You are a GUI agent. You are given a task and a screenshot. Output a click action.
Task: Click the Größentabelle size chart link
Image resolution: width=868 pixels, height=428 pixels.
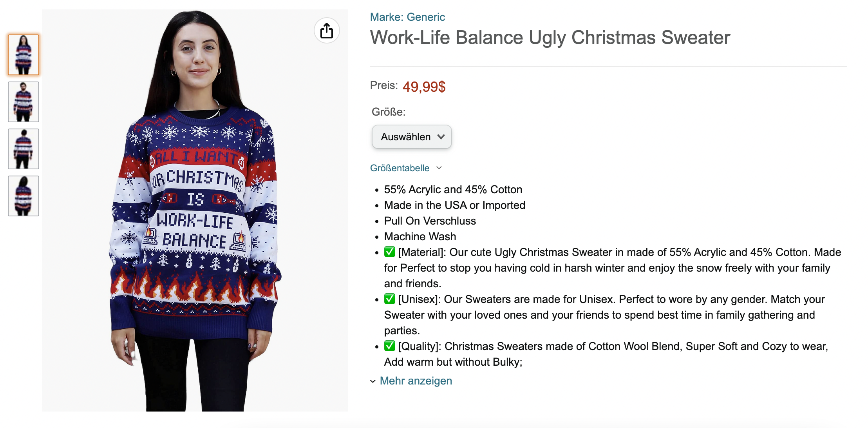click(400, 168)
